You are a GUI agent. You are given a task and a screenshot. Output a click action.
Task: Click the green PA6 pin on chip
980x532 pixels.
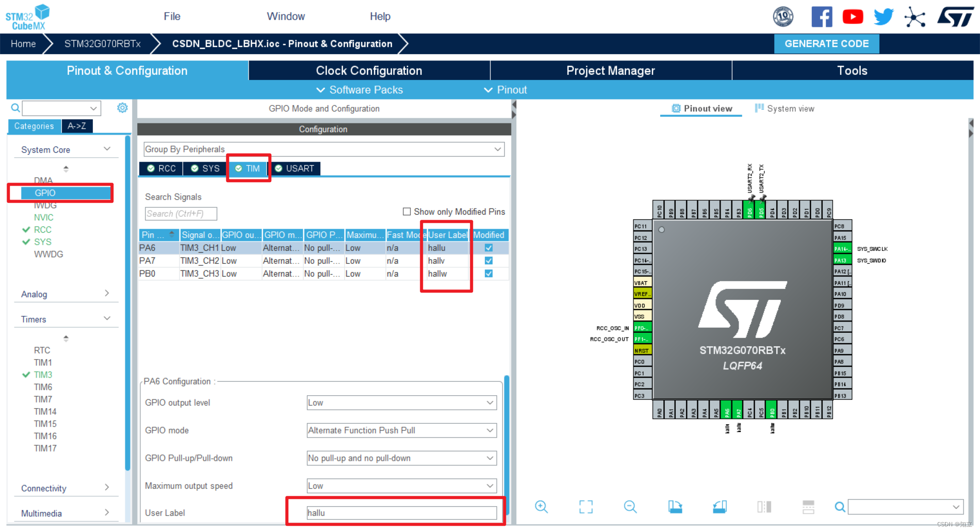pyautogui.click(x=727, y=410)
